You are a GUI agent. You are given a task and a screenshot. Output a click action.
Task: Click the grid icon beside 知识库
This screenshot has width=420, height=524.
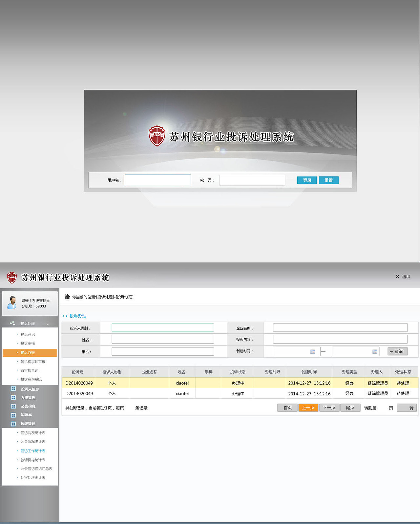click(x=13, y=415)
